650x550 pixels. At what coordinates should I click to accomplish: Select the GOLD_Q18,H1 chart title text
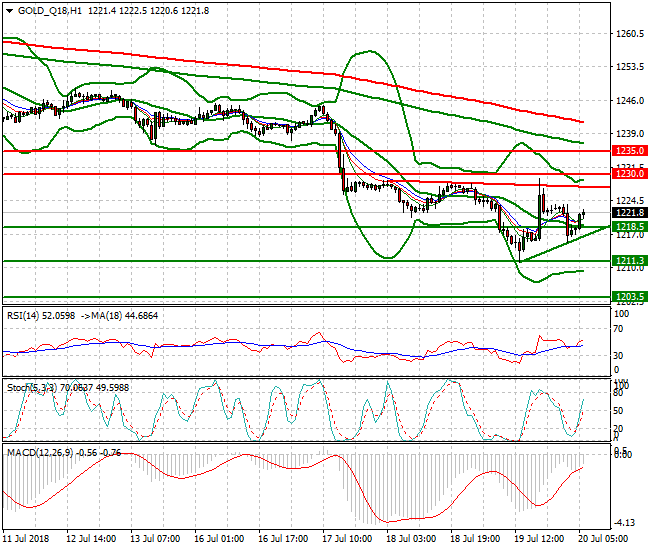point(50,11)
